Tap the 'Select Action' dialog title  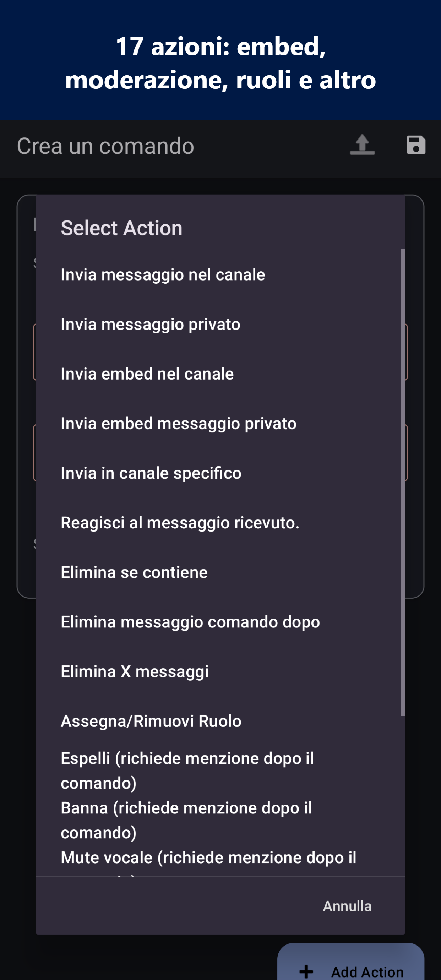pos(121,228)
